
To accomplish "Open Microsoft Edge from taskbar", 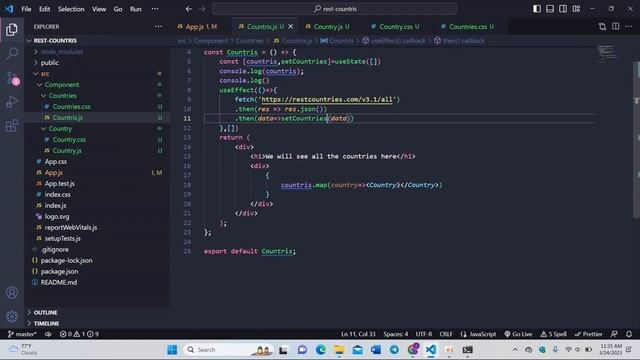I will coord(321,350).
